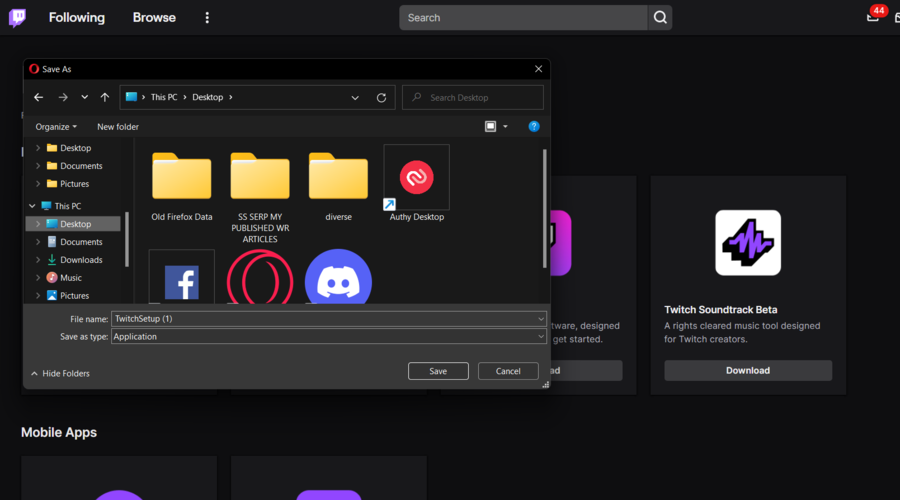
Task: Open Twitch notifications inbox with 44 badge
Action: (x=874, y=15)
